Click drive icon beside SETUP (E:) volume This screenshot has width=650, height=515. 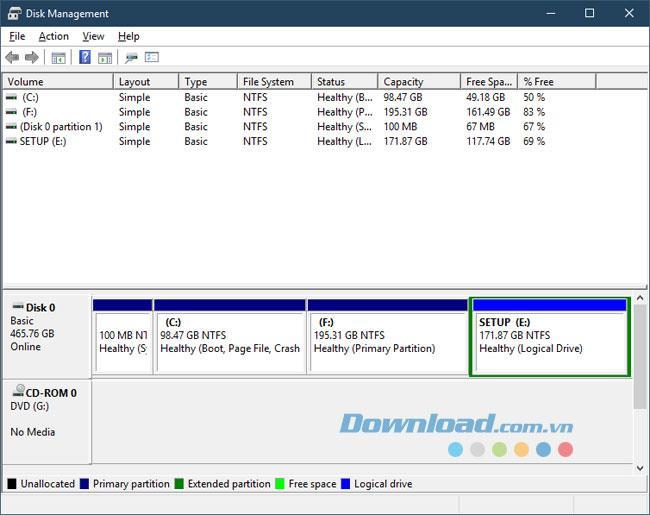(12, 141)
